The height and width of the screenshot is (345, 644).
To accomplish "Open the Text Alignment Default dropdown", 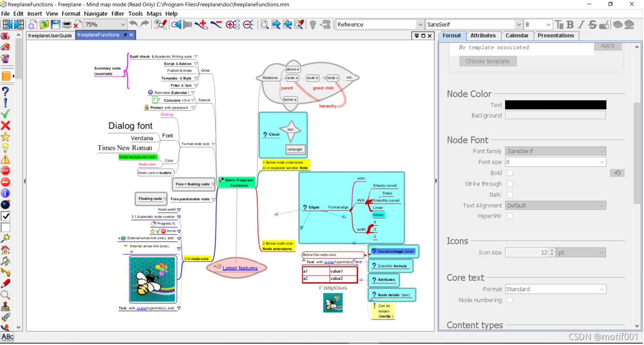I will click(556, 205).
